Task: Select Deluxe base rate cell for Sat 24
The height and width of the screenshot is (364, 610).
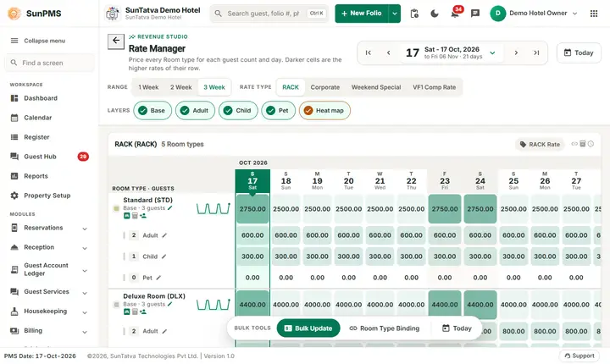Action: (x=480, y=305)
